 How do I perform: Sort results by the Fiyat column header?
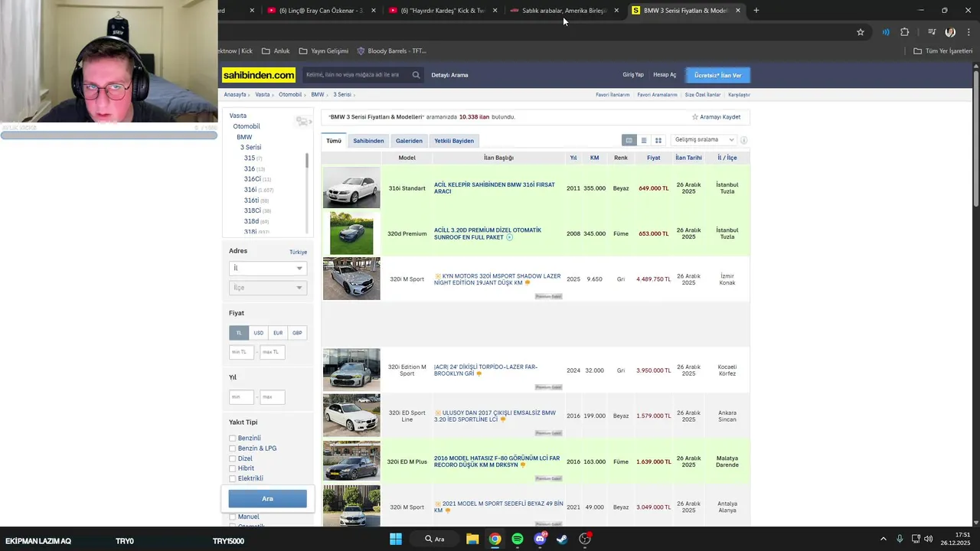point(653,158)
